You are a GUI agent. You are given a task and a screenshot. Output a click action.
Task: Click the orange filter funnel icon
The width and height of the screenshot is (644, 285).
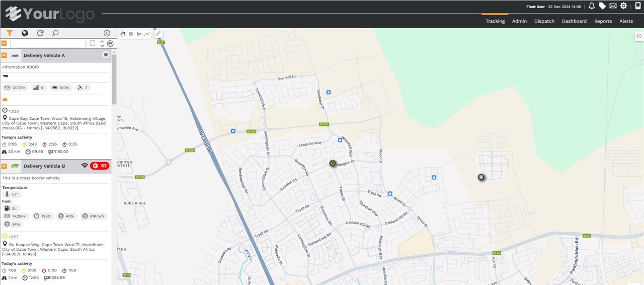[x=10, y=33]
